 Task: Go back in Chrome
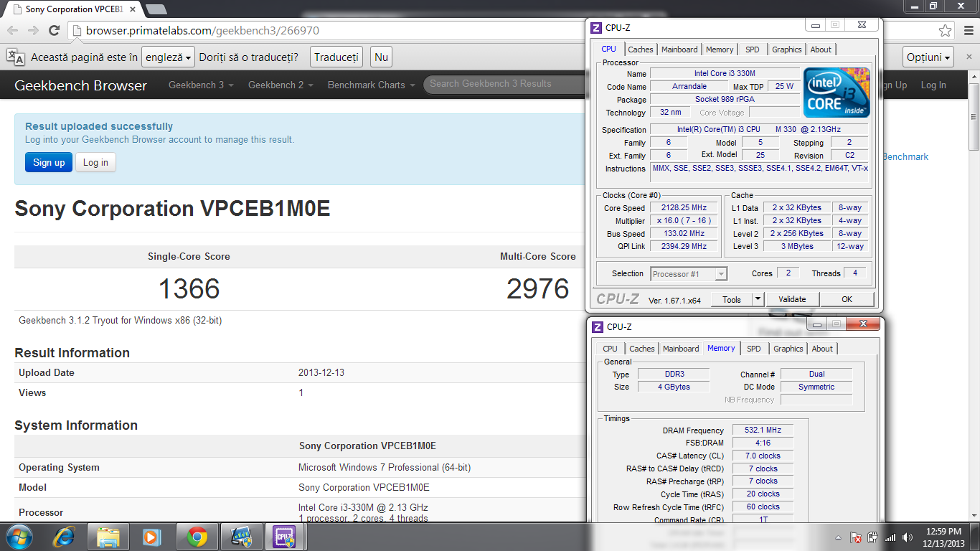tap(12, 31)
